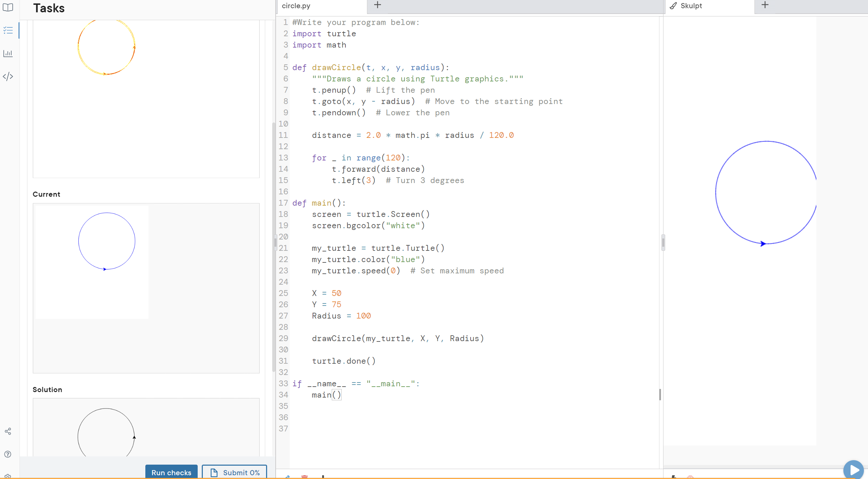Image resolution: width=868 pixels, height=479 pixels.
Task: Open the settings gear at sidebar bottom
Action: pos(8,476)
